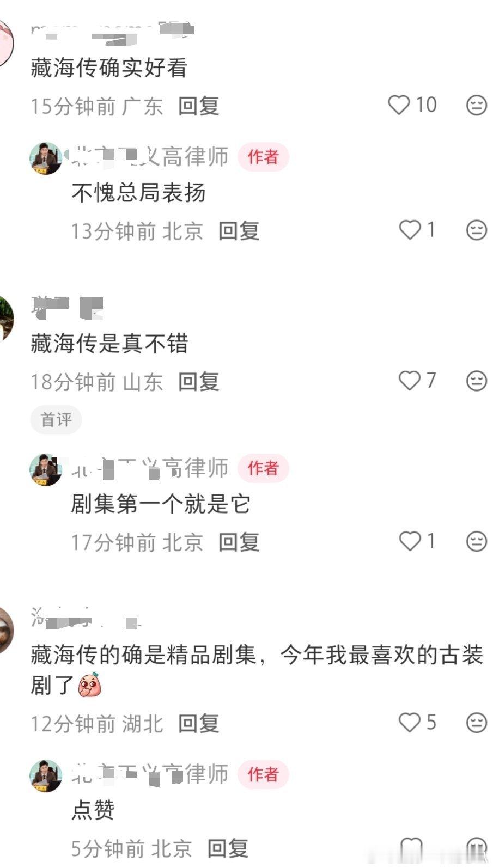Dislike the Hubei comment about 古装剧
The image size is (493, 868).
[x=477, y=722]
